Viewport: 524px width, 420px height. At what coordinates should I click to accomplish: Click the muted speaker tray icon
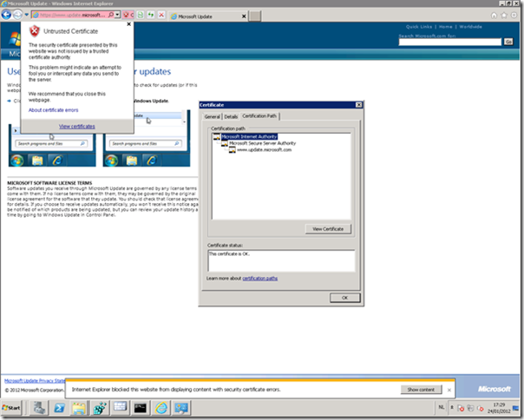click(x=481, y=408)
